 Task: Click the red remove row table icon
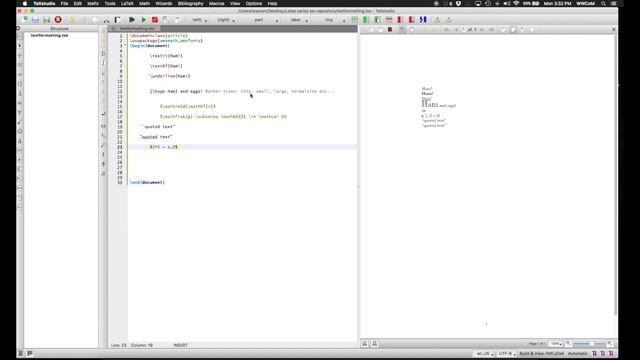[389, 20]
